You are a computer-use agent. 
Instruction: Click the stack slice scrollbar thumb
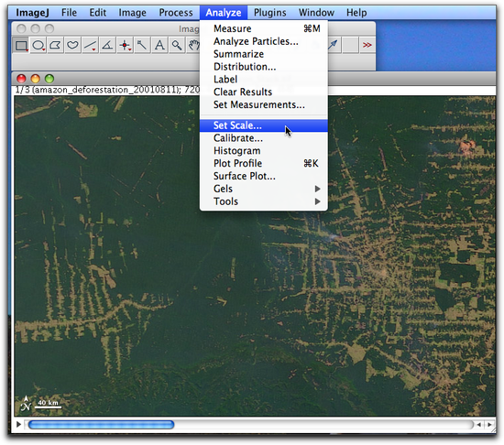pos(101,425)
